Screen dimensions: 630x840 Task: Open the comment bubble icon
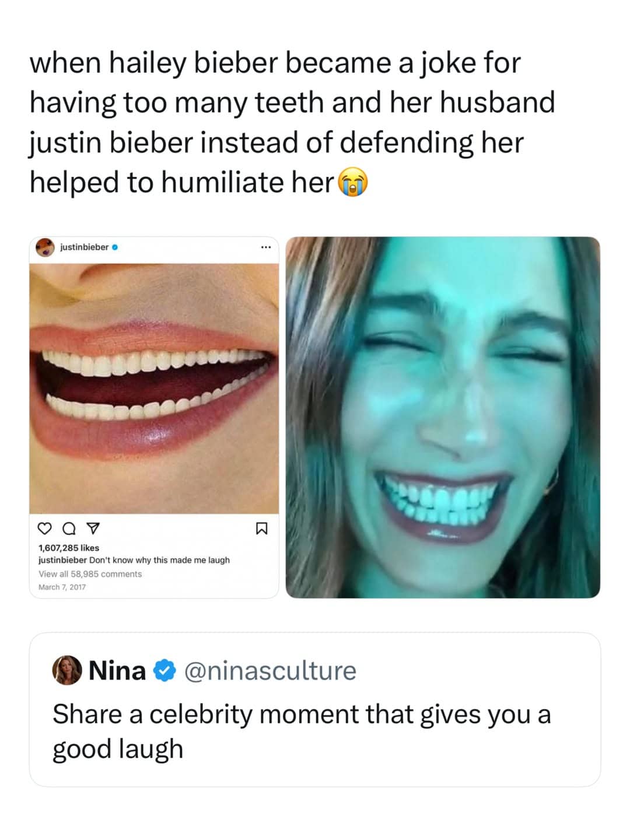click(x=69, y=529)
